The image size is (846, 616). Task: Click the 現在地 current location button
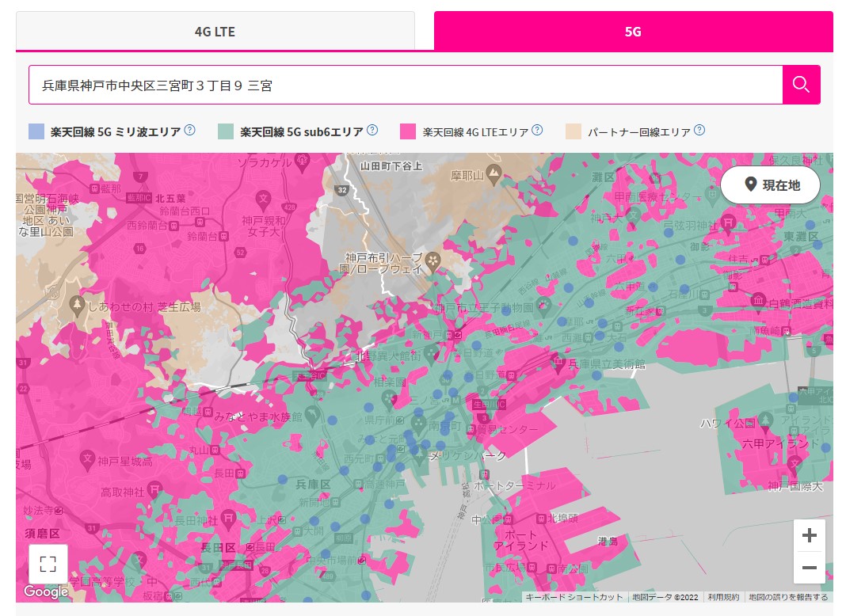(x=771, y=185)
